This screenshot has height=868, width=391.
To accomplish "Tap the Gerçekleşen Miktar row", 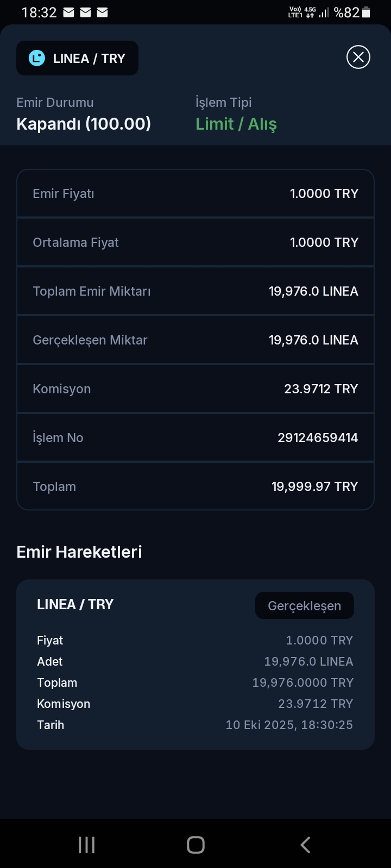I will coord(195,340).
